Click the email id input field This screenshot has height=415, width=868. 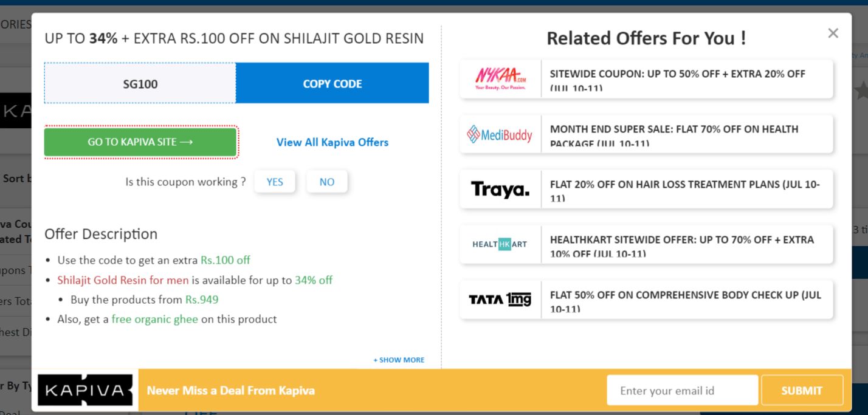click(682, 390)
